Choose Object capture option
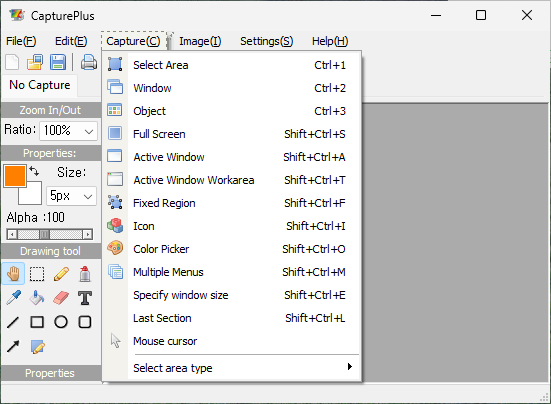This screenshot has height=404, width=551. (x=232, y=111)
